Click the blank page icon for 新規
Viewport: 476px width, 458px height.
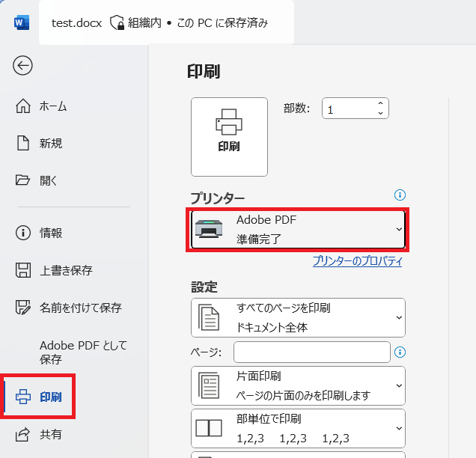(x=23, y=143)
